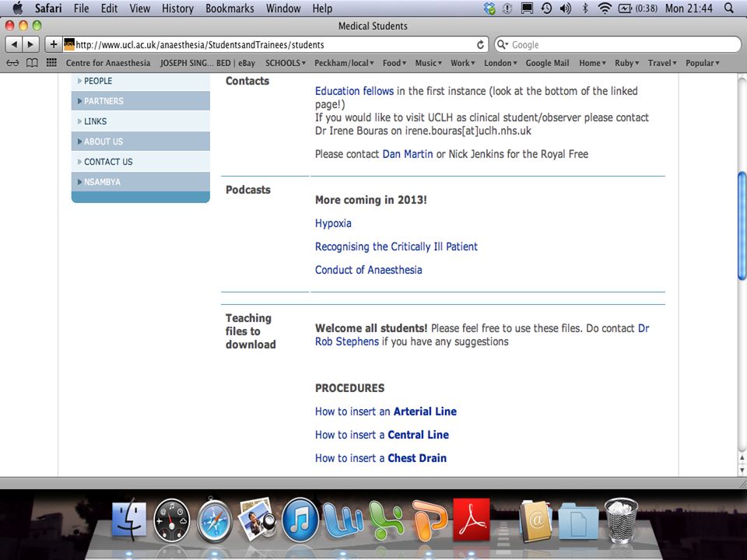Image resolution: width=747 pixels, height=560 pixels.
Task: Open Conduct of Anaesthesia podcast
Action: point(368,270)
